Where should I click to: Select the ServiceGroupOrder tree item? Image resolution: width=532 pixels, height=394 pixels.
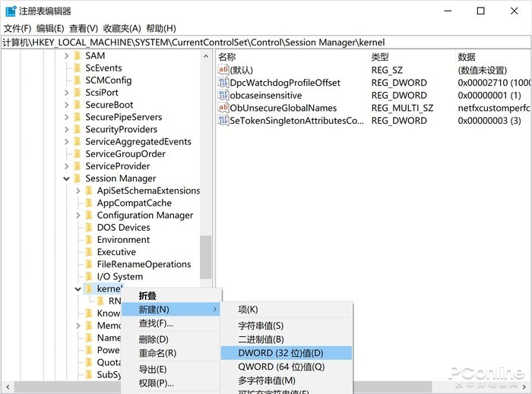pyautogui.click(x=125, y=154)
